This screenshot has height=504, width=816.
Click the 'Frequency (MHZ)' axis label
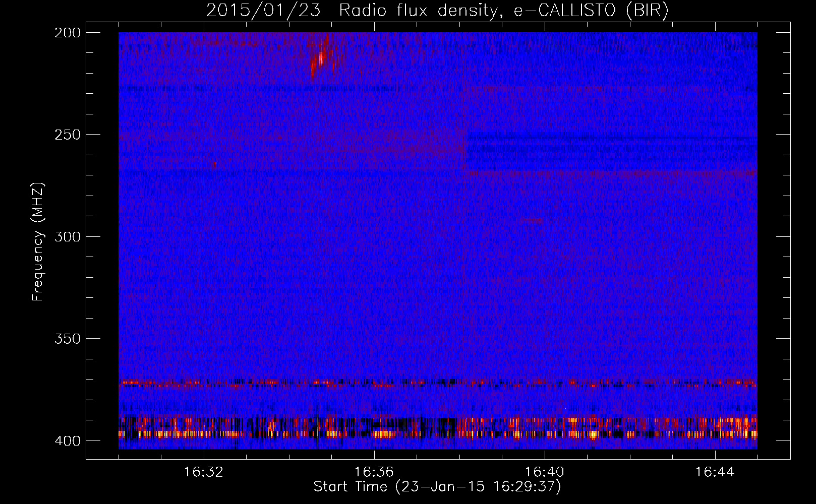38,241
